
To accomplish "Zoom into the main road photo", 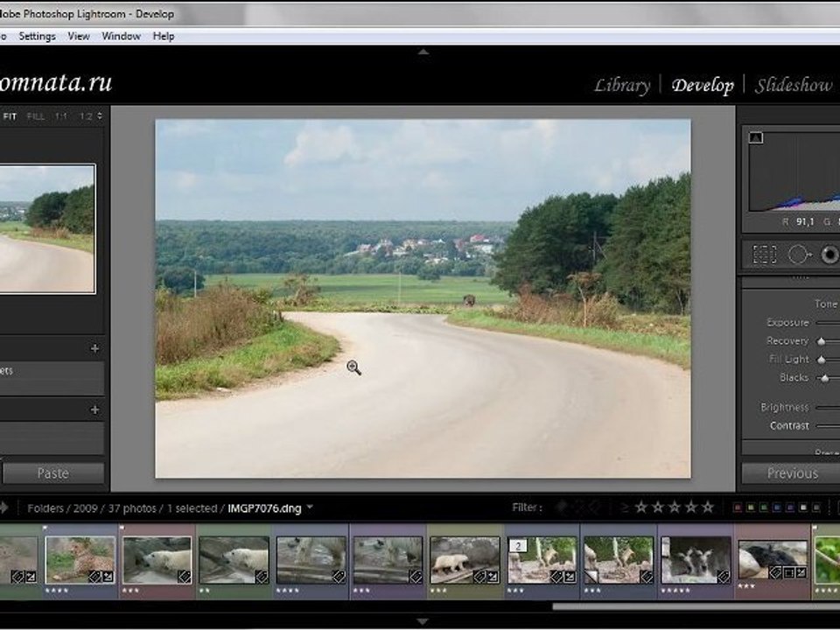I will [x=423, y=297].
